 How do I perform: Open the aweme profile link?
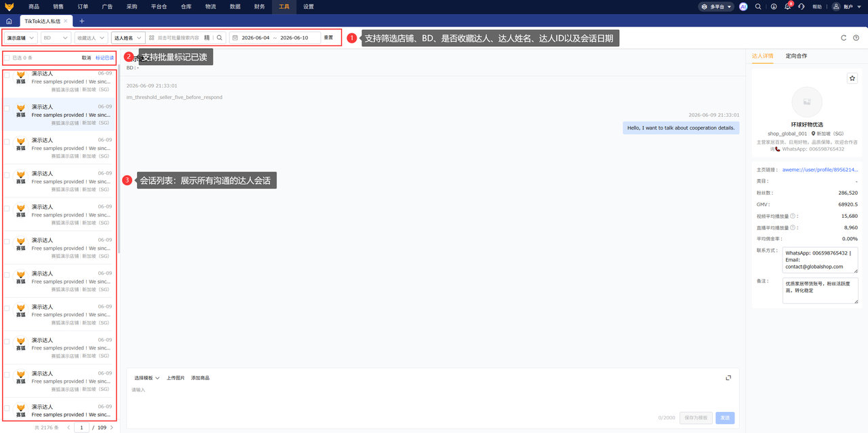pyautogui.click(x=820, y=170)
